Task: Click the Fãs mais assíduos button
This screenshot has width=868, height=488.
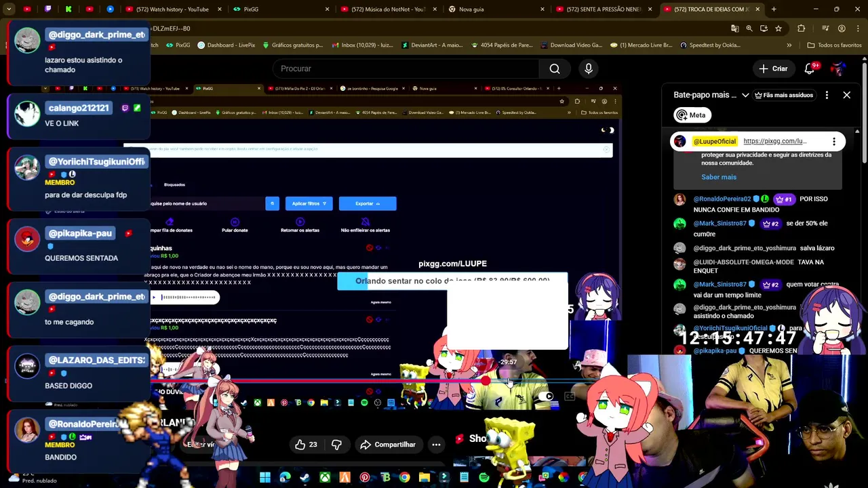Action: tap(784, 95)
